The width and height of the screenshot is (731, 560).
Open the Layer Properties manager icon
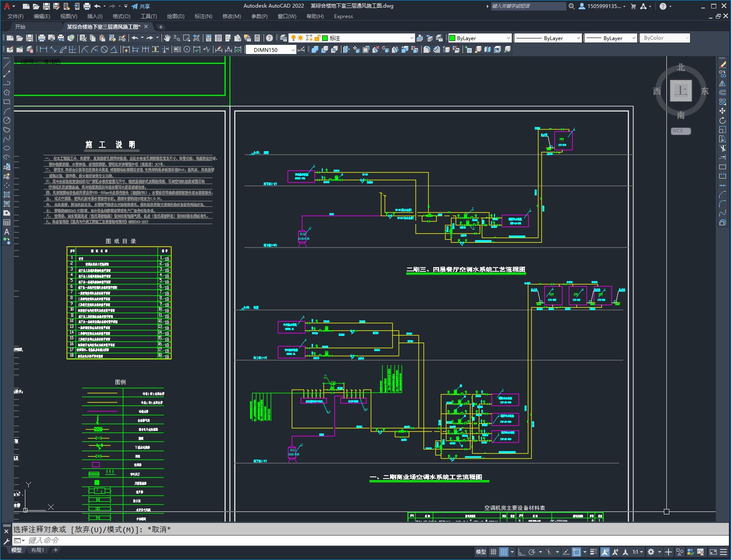pyautogui.click(x=283, y=38)
